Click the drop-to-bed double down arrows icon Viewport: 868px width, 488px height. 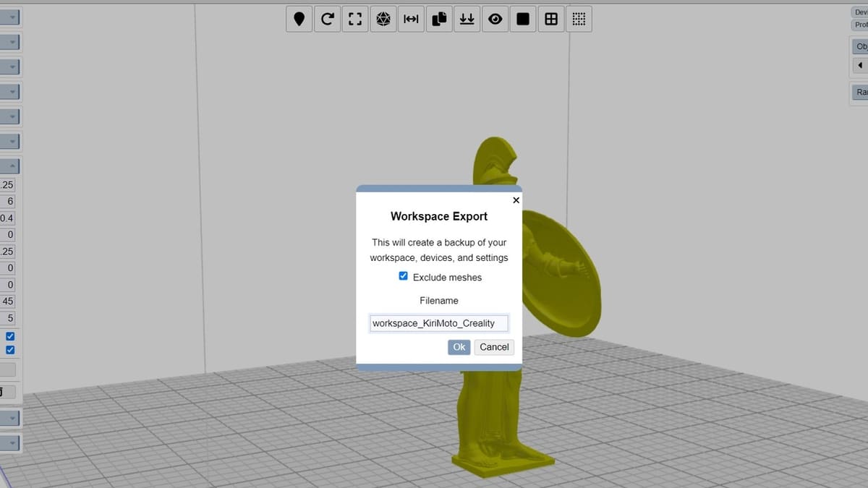point(467,20)
